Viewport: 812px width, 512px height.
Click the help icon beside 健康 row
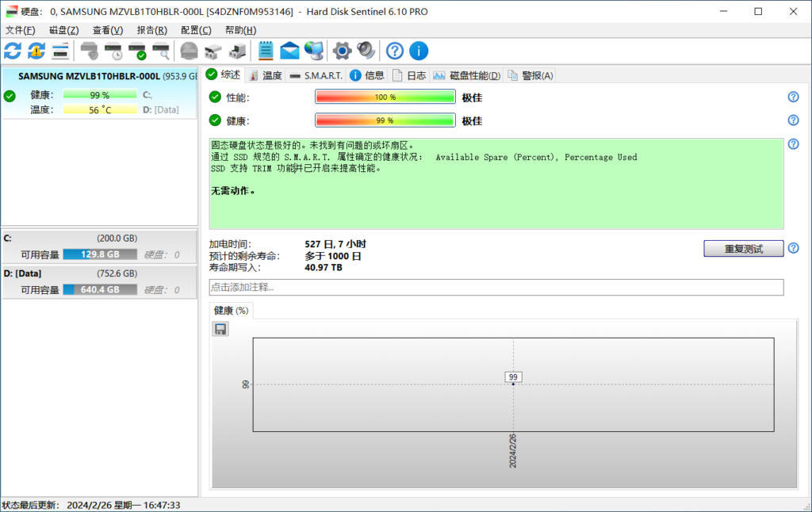[x=793, y=120]
